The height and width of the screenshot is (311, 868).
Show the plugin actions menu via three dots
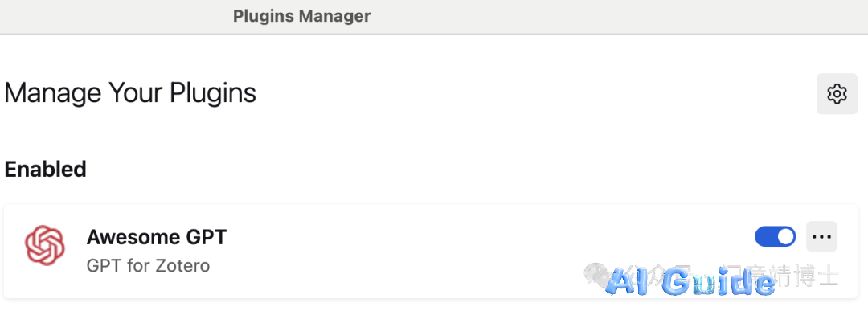821,237
